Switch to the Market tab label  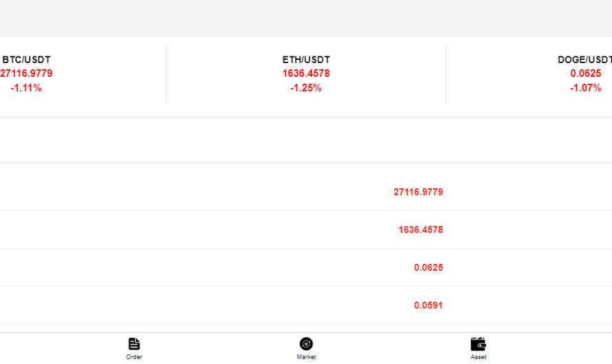tap(306, 357)
